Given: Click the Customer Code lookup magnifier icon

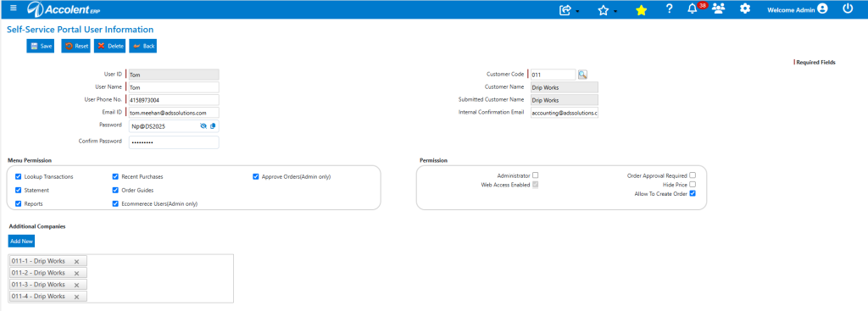Looking at the screenshot, I should pos(582,75).
